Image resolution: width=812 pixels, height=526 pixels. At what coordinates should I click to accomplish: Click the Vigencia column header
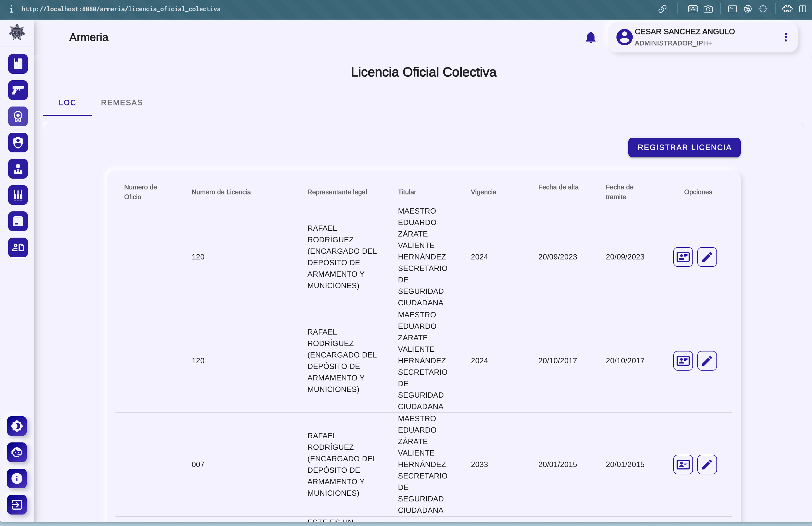pyautogui.click(x=483, y=192)
